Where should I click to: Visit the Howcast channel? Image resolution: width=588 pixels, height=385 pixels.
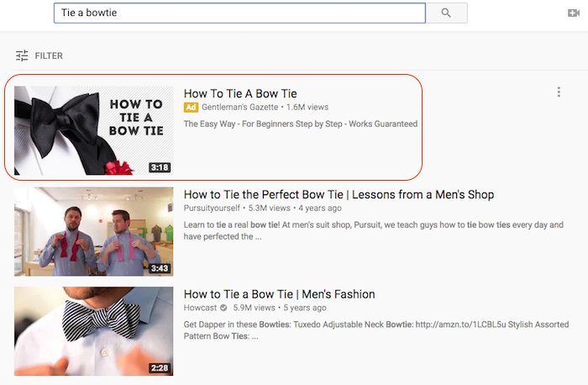tap(200, 308)
